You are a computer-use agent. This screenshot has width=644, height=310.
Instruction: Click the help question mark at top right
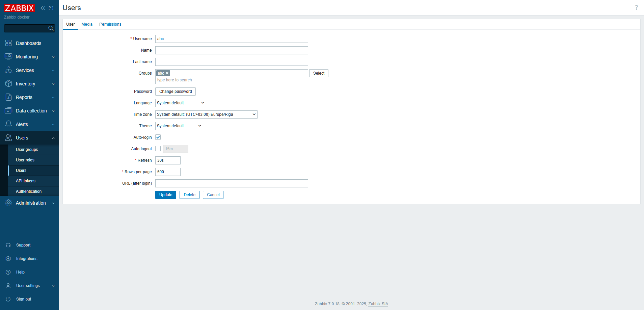(x=636, y=8)
